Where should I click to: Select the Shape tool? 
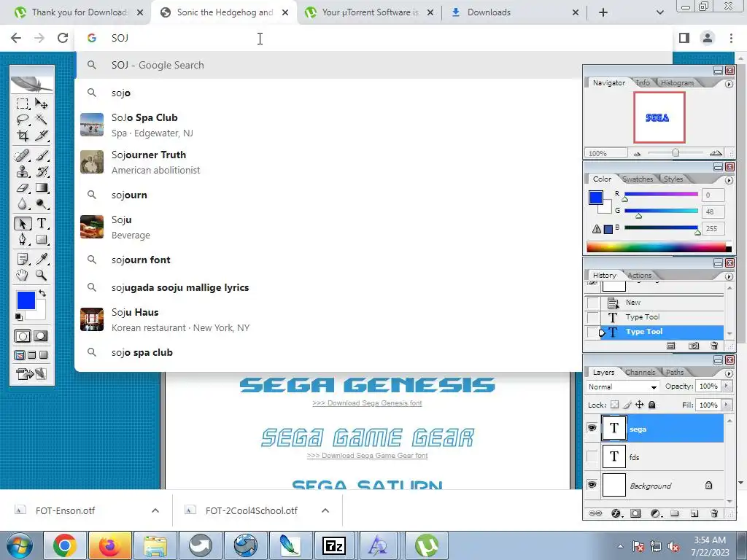coord(42,239)
